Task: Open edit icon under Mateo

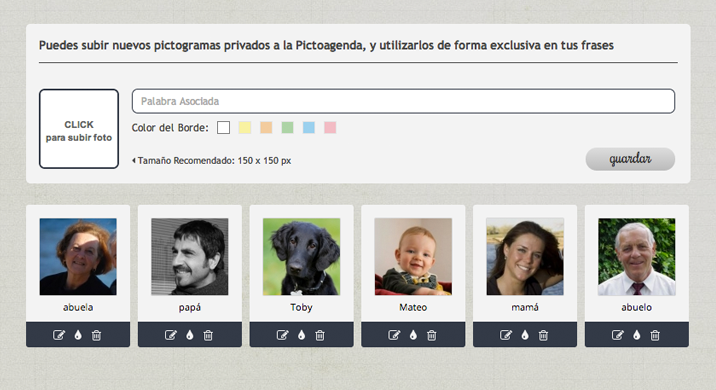Action: pyautogui.click(x=394, y=335)
